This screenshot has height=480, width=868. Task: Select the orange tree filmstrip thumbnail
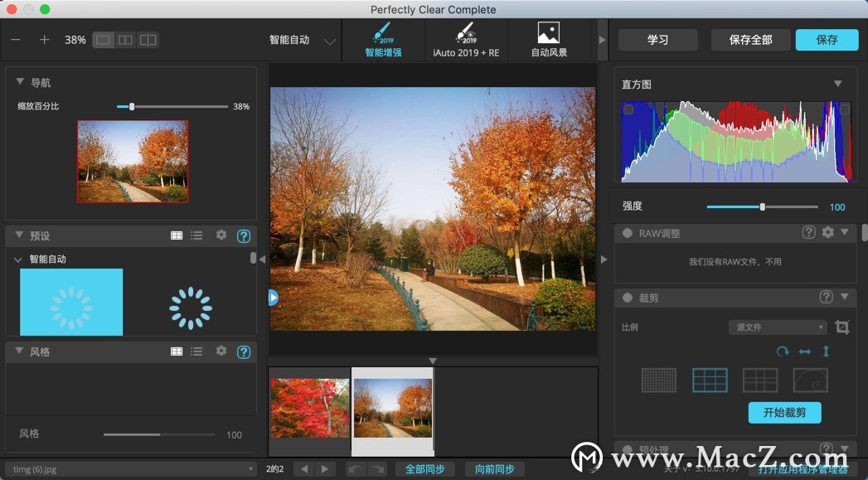coord(392,408)
